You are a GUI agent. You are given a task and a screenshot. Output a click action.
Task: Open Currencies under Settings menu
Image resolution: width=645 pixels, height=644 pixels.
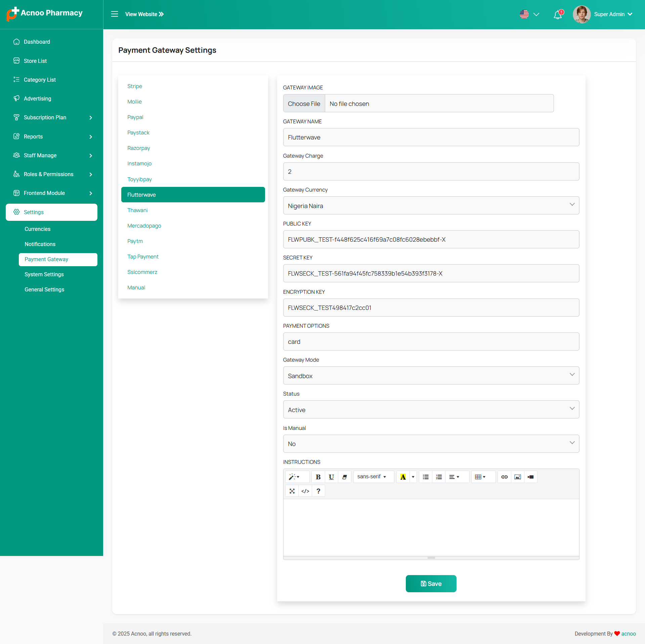tap(38, 229)
